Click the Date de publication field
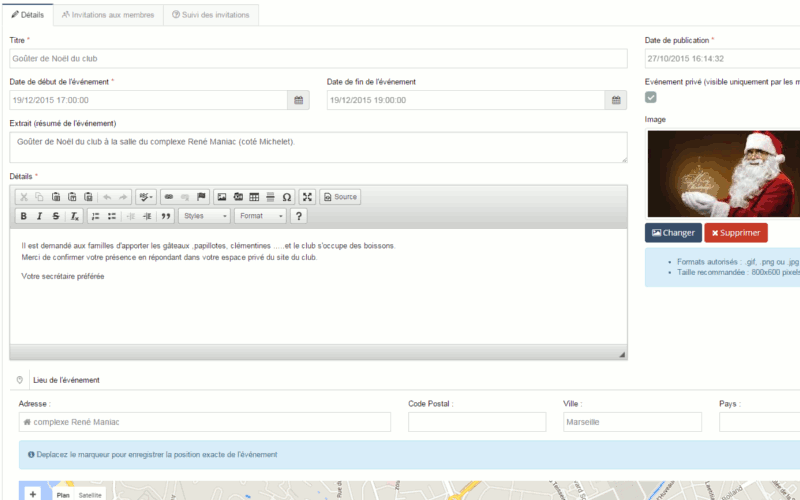This screenshot has height=500, width=800. click(722, 59)
